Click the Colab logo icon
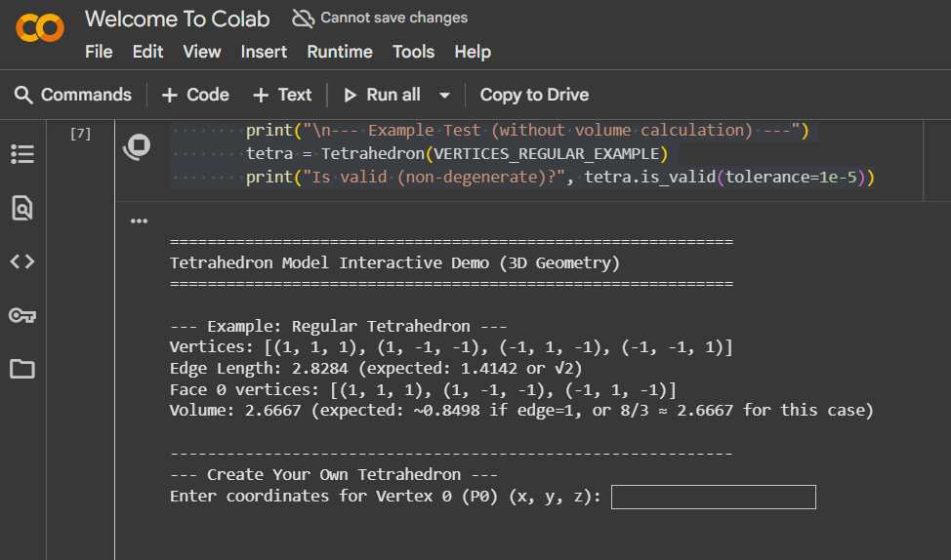Image resolution: width=951 pixels, height=560 pixels. pos(40,28)
